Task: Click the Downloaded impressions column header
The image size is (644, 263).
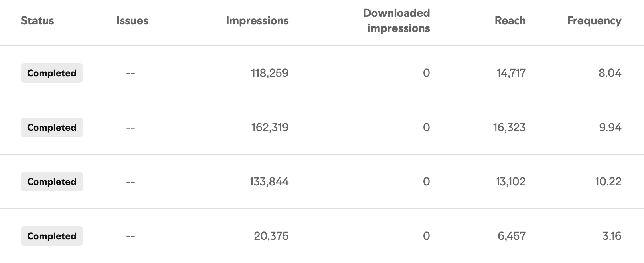Action: tap(397, 21)
